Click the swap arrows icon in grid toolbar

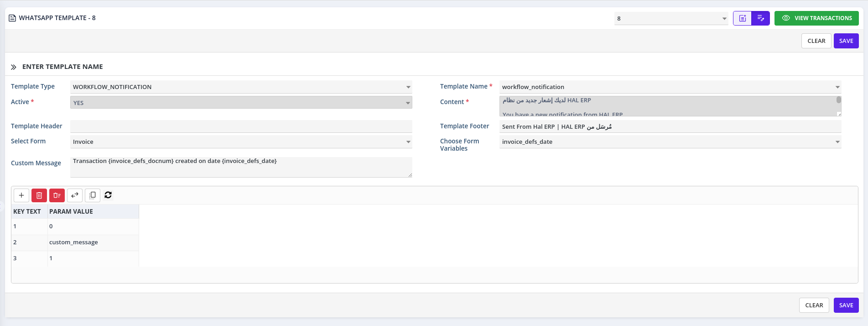click(75, 195)
